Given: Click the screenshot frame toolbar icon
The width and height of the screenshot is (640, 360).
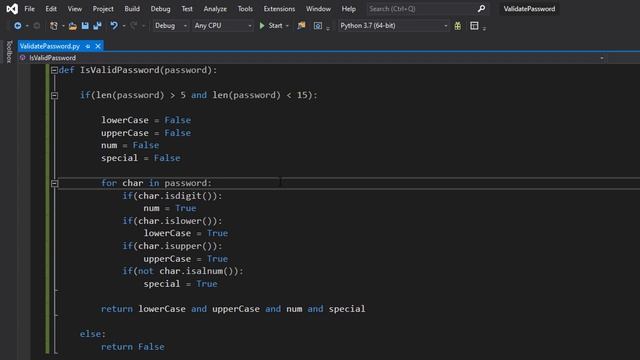Looking at the screenshot, I should [x=318, y=26].
